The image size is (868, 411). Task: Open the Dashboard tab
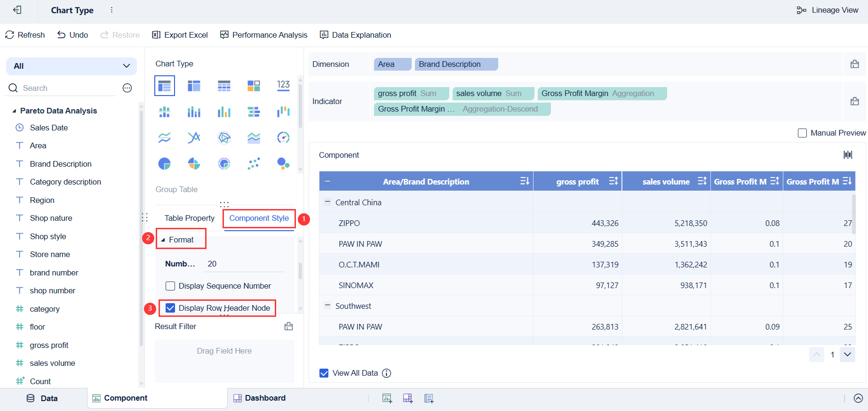coord(259,398)
